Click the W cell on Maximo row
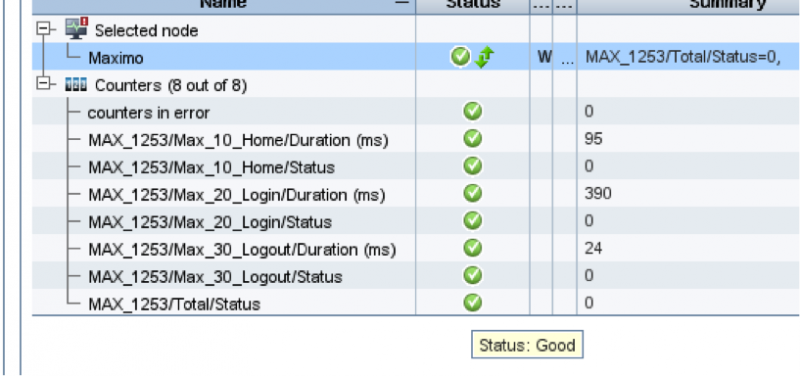 (x=544, y=57)
